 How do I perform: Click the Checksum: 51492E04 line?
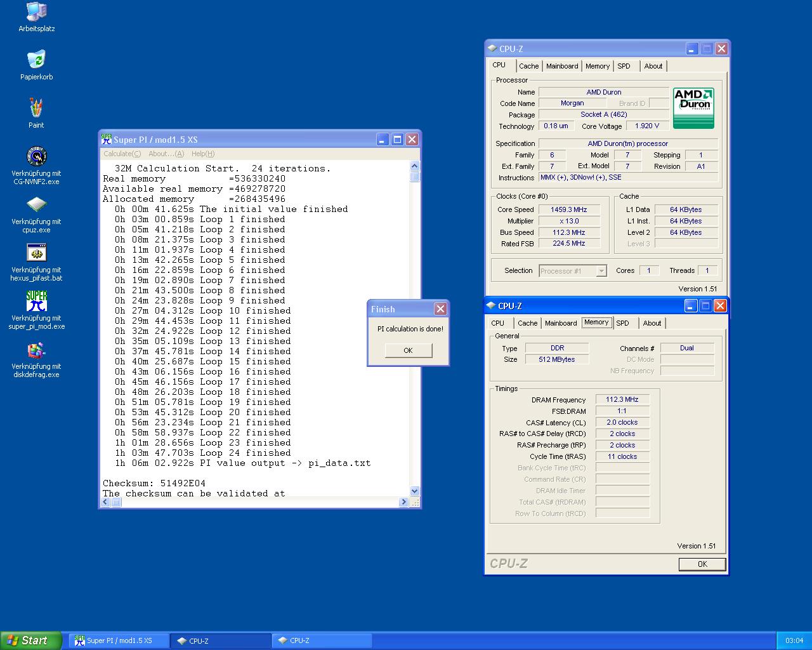click(x=154, y=483)
